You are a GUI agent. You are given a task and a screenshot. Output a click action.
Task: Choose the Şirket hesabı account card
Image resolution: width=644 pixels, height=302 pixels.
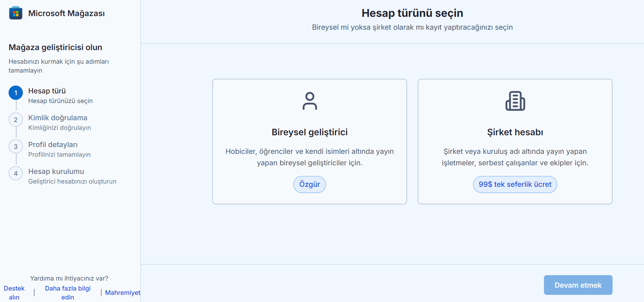515,141
